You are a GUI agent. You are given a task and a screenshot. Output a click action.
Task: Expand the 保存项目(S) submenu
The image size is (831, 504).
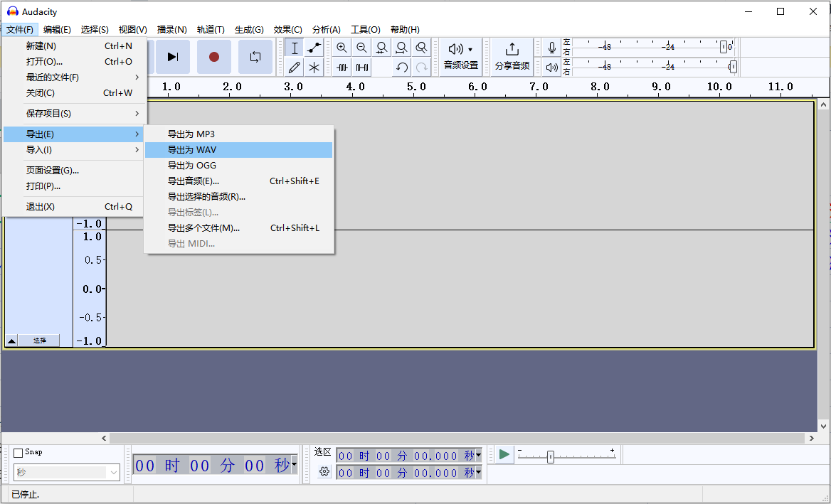pos(74,113)
